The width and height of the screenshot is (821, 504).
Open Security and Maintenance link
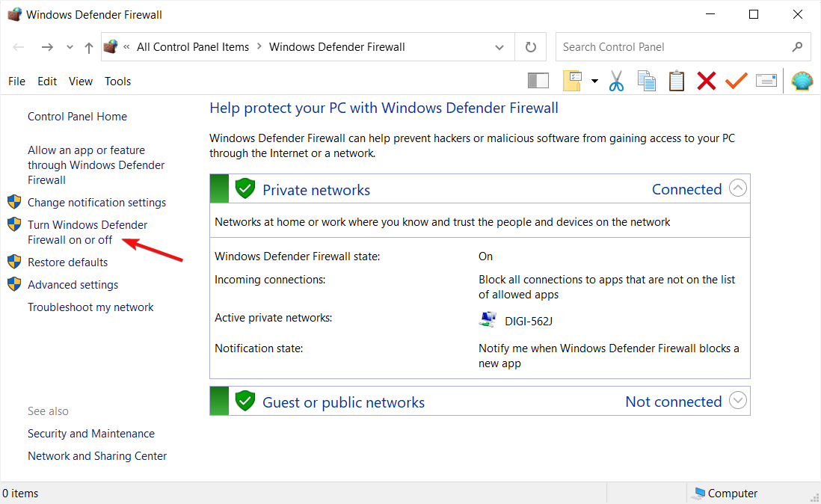coord(91,434)
